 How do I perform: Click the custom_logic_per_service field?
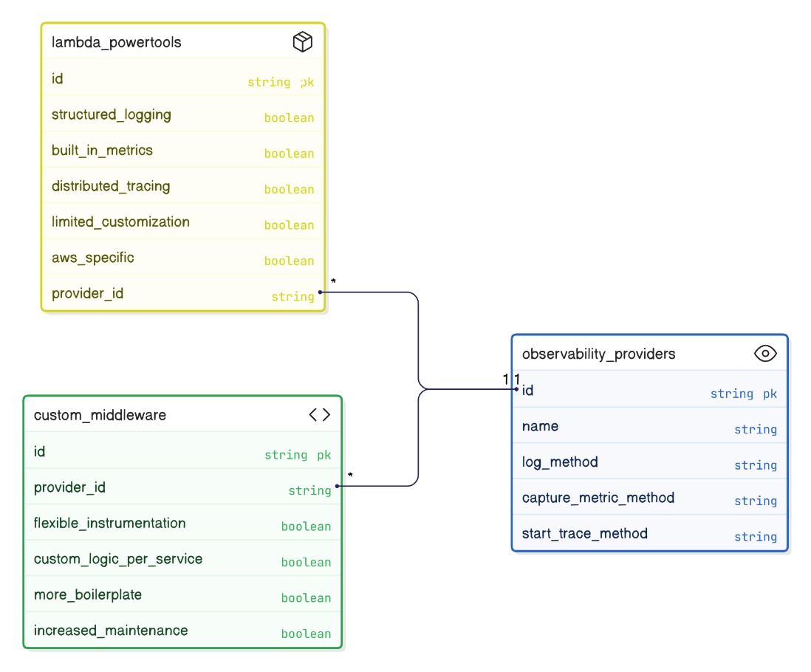pos(182,558)
